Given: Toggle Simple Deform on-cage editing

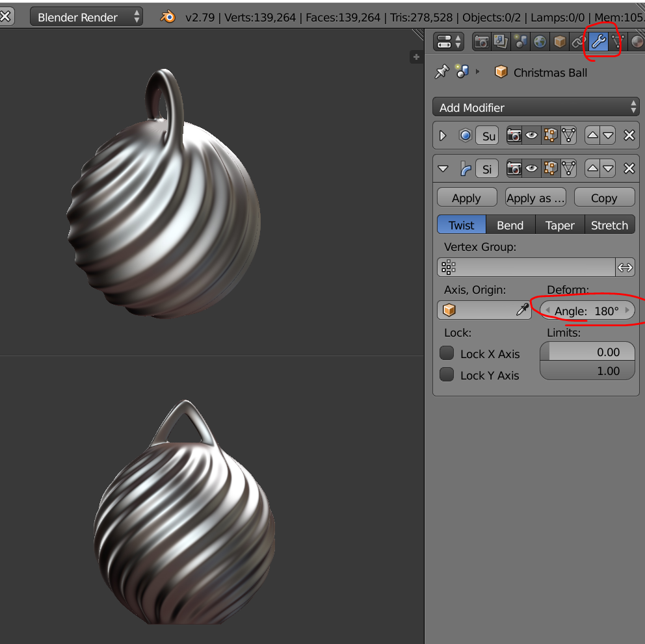Looking at the screenshot, I should click(x=568, y=168).
